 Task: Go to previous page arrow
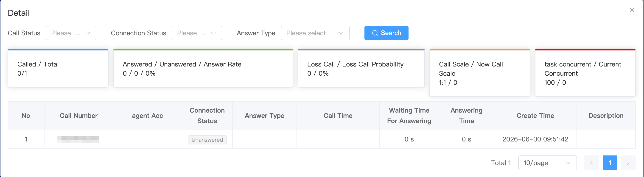(x=591, y=163)
